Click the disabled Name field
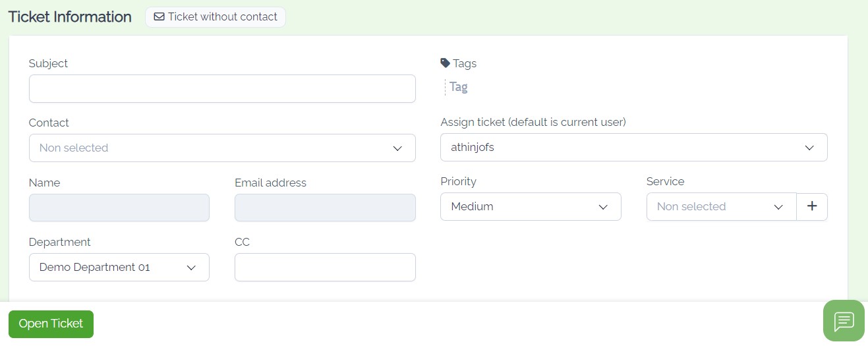This screenshot has width=868, height=346. click(x=119, y=208)
